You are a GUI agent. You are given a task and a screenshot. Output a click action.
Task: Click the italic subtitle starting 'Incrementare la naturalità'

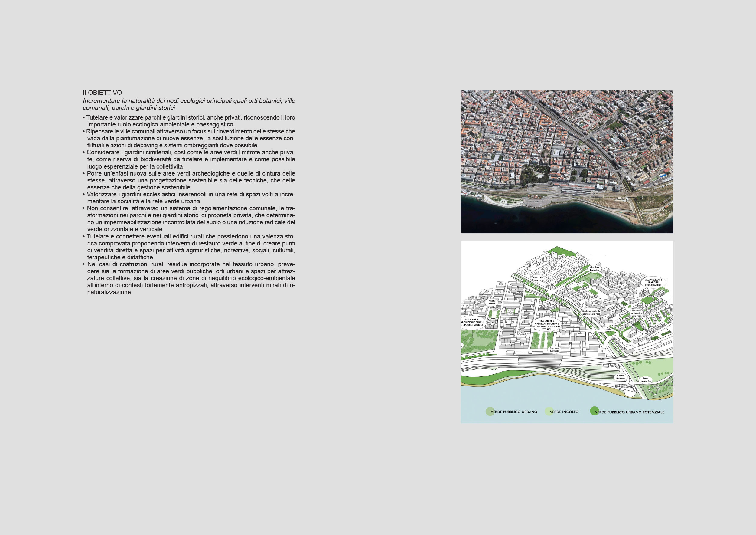(189, 104)
